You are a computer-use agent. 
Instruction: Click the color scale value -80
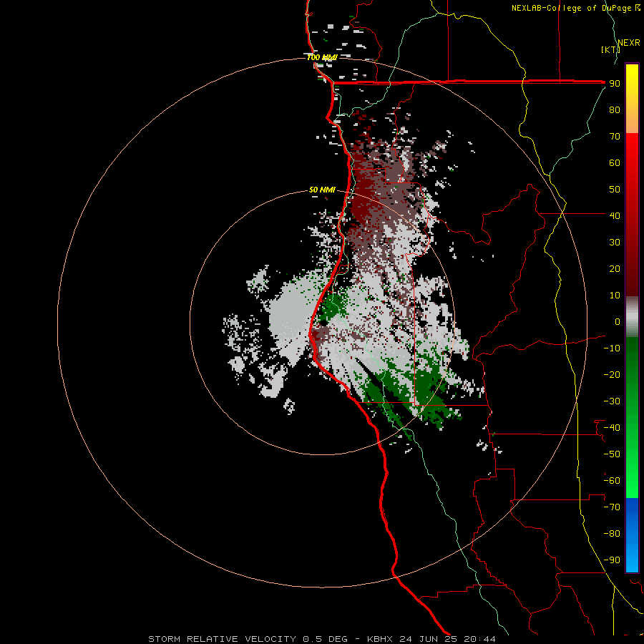(x=612, y=534)
